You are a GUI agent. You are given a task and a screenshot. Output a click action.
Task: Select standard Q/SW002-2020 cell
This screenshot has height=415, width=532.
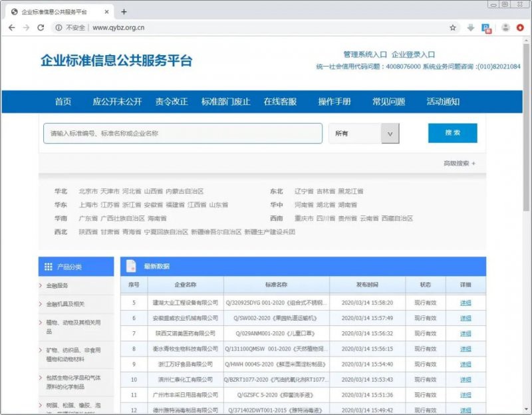(275, 319)
